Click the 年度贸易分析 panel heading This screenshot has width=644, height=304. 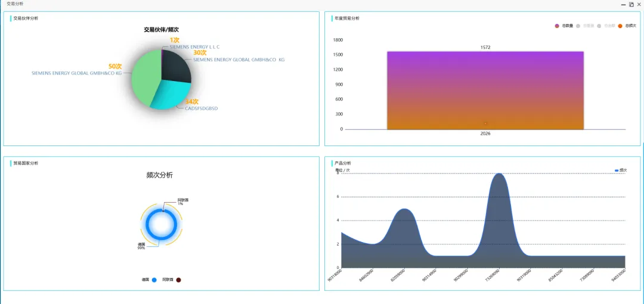(x=347, y=18)
